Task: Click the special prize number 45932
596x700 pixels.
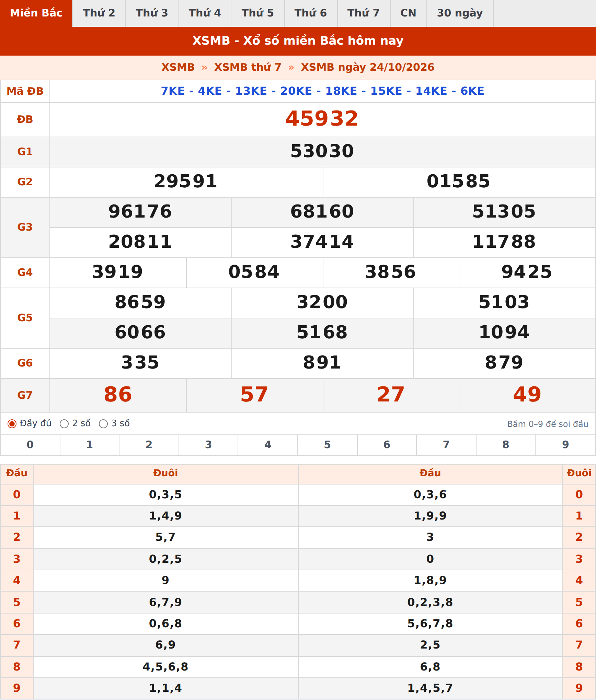Action: [x=322, y=119]
